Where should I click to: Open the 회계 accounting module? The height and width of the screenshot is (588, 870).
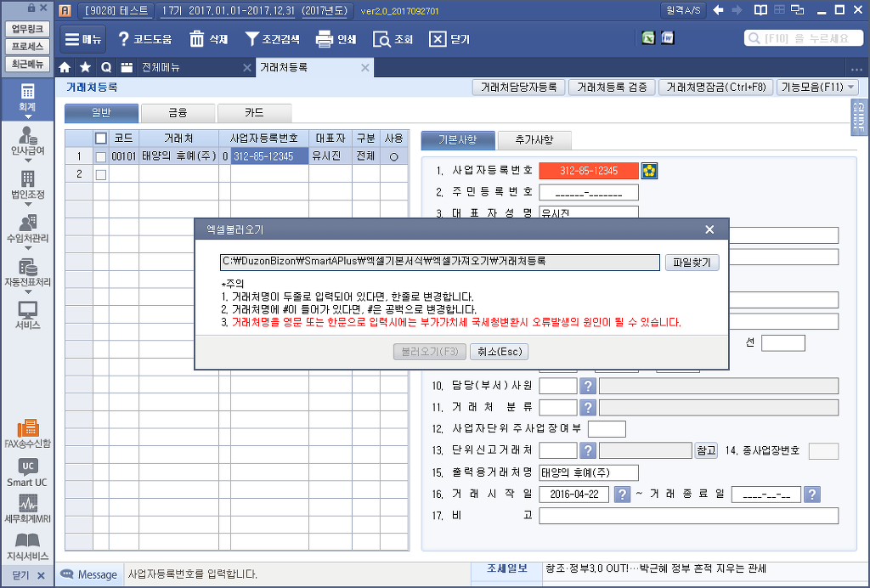(x=27, y=99)
